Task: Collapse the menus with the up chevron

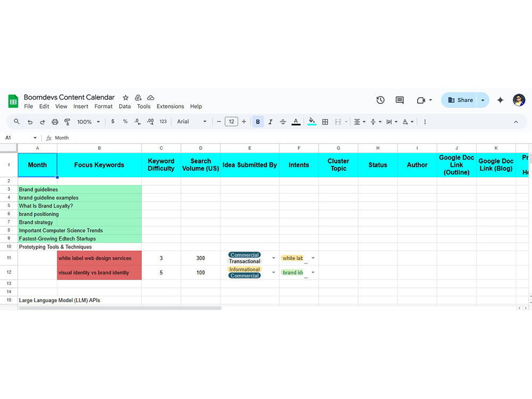Action: 516,122
